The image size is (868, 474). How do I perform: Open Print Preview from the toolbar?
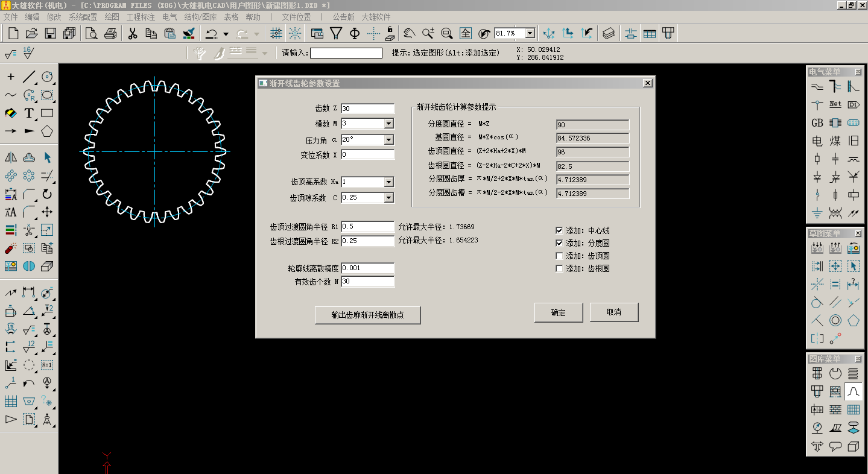point(90,33)
